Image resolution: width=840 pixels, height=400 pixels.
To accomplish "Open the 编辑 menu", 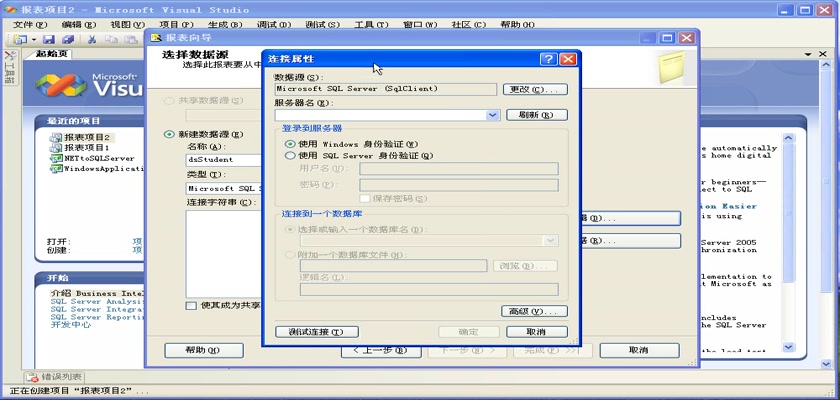I will [79, 25].
